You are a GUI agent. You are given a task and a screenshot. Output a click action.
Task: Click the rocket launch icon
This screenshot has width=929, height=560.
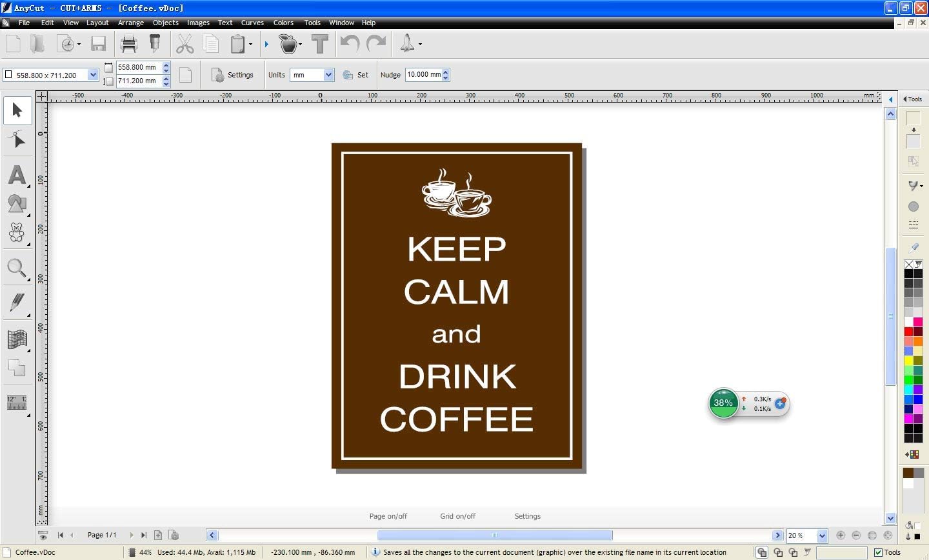407,44
